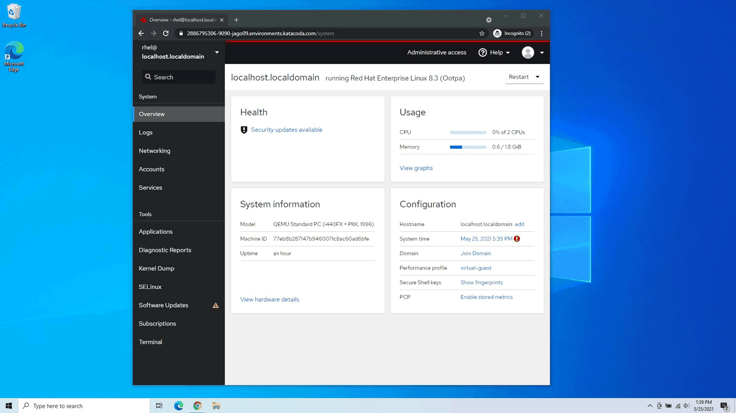This screenshot has width=736, height=413.
Task: Click the system time May 25, 2021 link
Action: 486,239
